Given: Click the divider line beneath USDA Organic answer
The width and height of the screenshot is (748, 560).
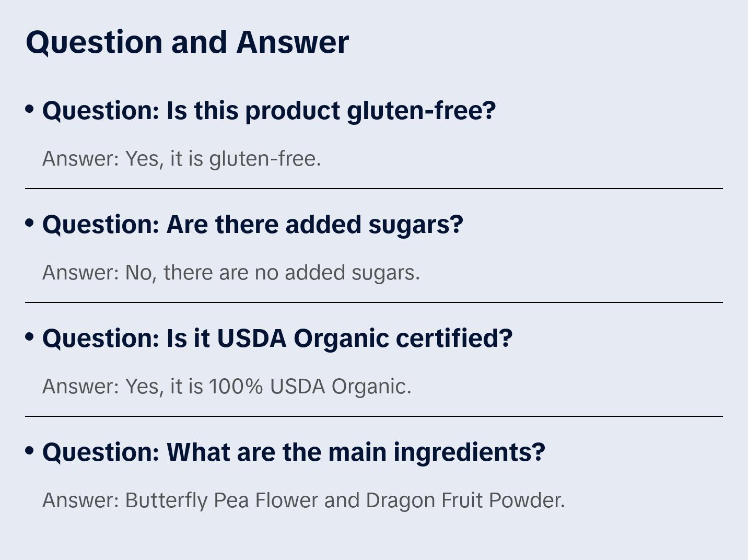Looking at the screenshot, I should click(x=374, y=416).
